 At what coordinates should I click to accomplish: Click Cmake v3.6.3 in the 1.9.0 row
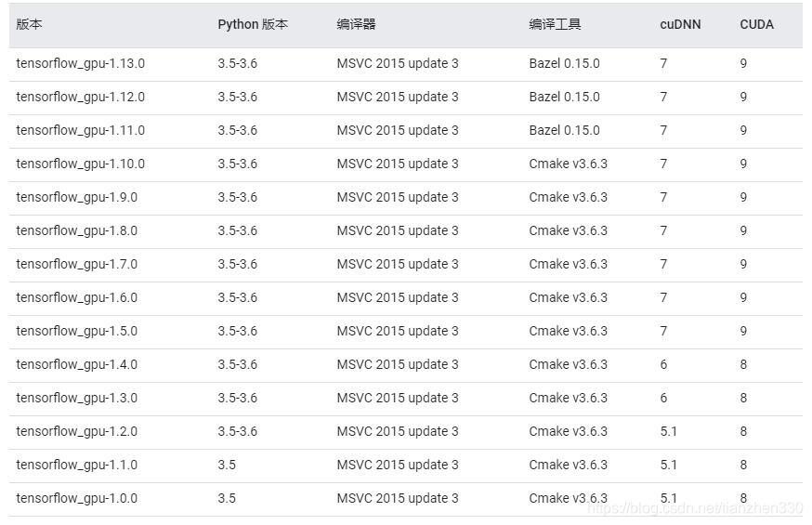568,198
